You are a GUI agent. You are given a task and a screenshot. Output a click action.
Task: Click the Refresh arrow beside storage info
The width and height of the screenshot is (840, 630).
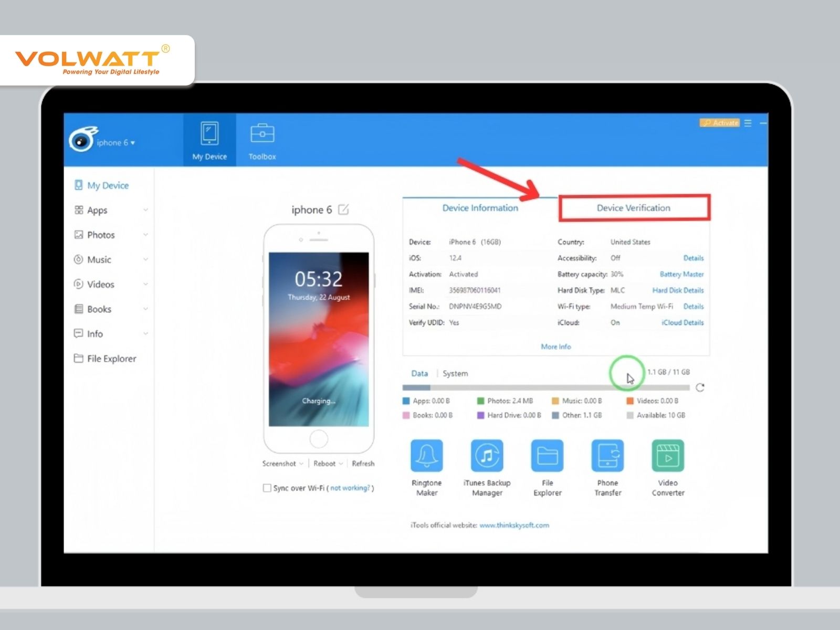[x=700, y=387]
